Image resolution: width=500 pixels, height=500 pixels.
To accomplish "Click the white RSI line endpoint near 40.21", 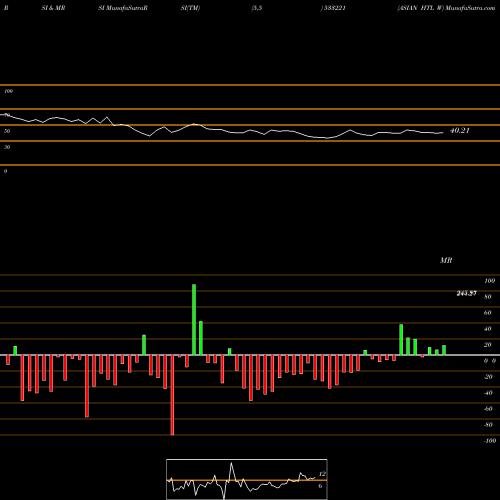I will 443,133.
